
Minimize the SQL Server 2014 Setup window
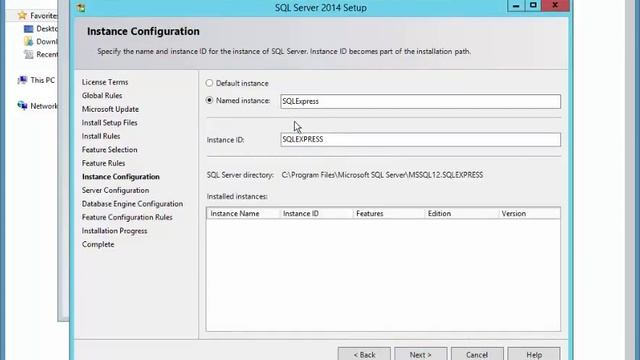[x=516, y=5]
